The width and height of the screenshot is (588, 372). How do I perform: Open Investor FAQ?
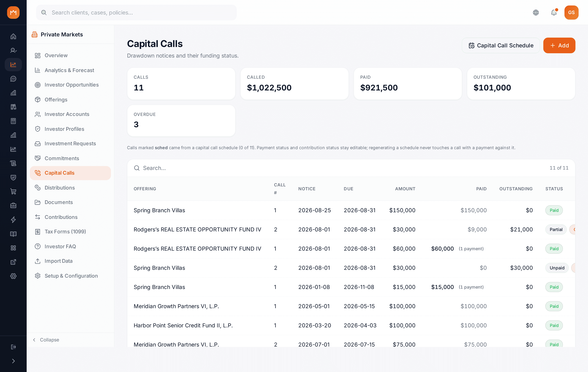(70, 246)
